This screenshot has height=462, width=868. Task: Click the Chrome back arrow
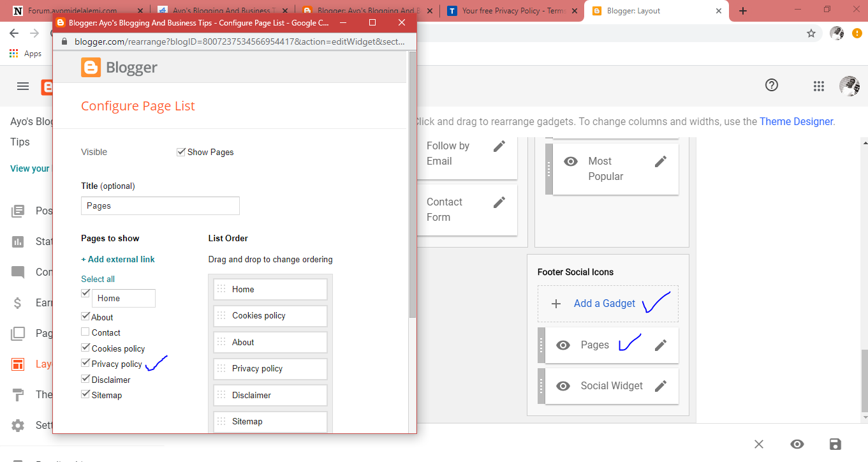[x=14, y=33]
